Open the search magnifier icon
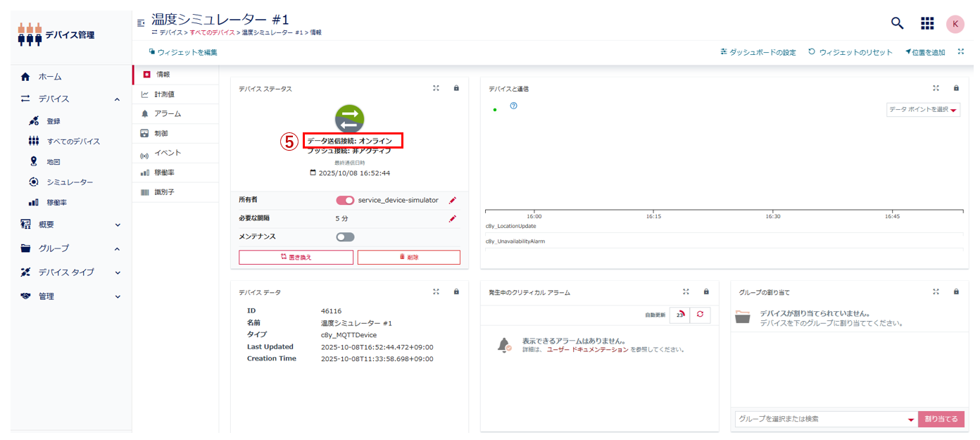Screen dimensions: 980x440 pyautogui.click(x=897, y=23)
